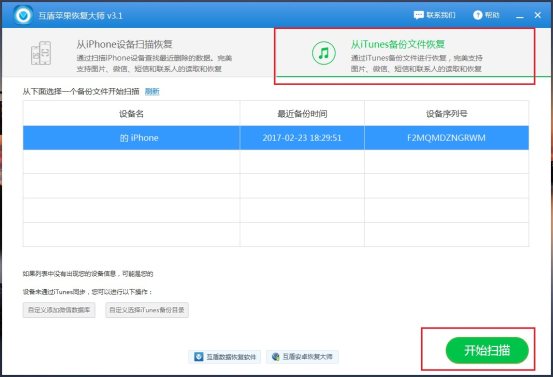Click 自定义添加微信数据库 button
The height and width of the screenshot is (377, 553).
point(59,310)
